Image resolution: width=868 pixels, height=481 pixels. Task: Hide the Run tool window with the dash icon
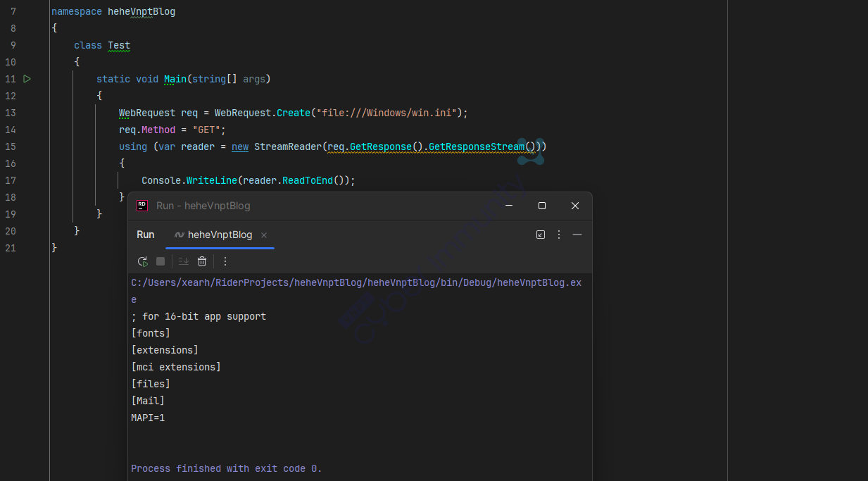pos(577,235)
